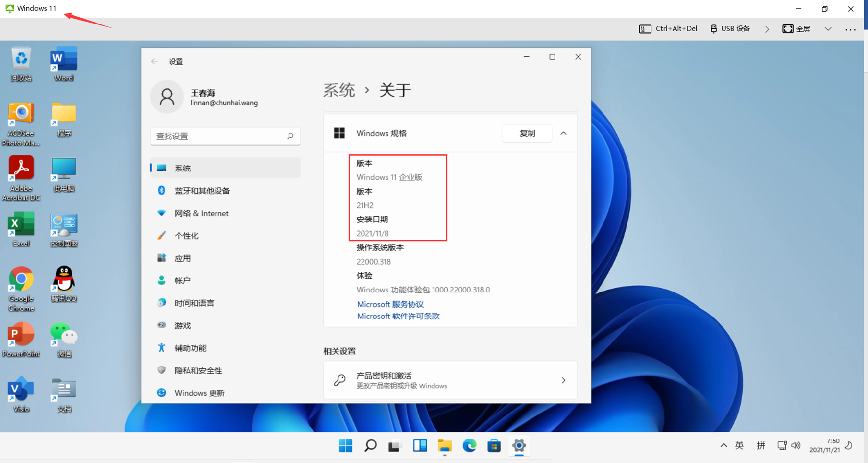Select 系统 in Settings sidebar

point(225,168)
